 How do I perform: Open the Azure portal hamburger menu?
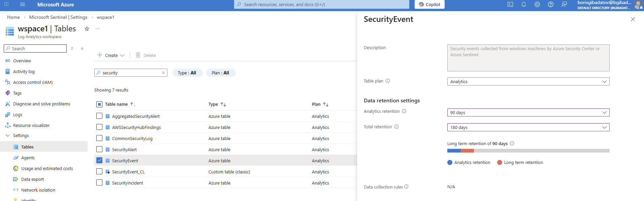[23, 4]
